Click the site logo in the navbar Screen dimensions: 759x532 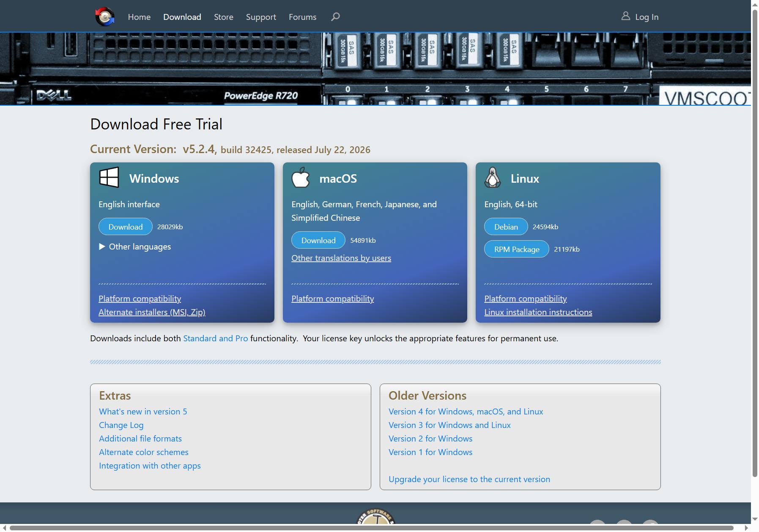tap(105, 17)
